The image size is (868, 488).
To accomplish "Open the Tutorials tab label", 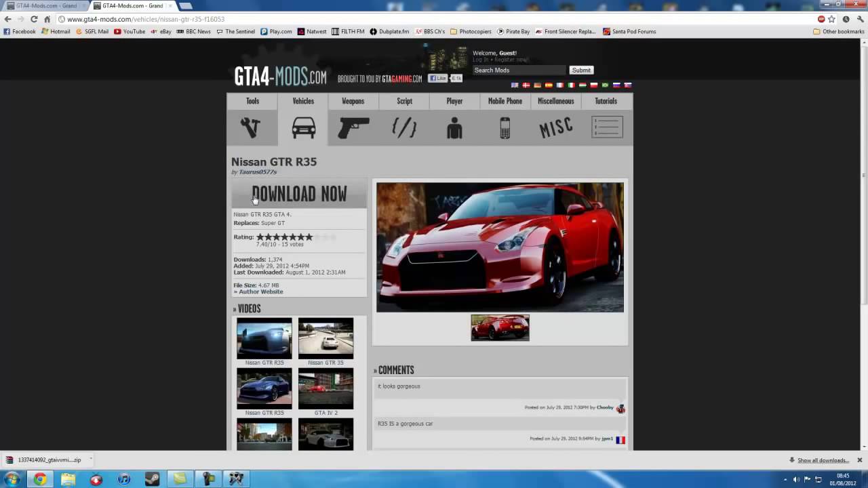I will [606, 101].
